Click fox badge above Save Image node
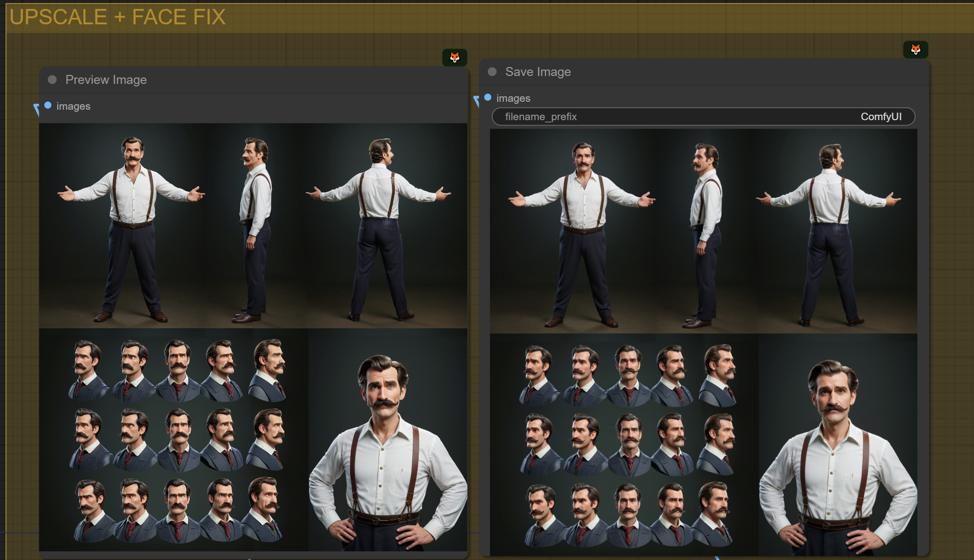Viewport: 974px width, 560px height. [915, 49]
